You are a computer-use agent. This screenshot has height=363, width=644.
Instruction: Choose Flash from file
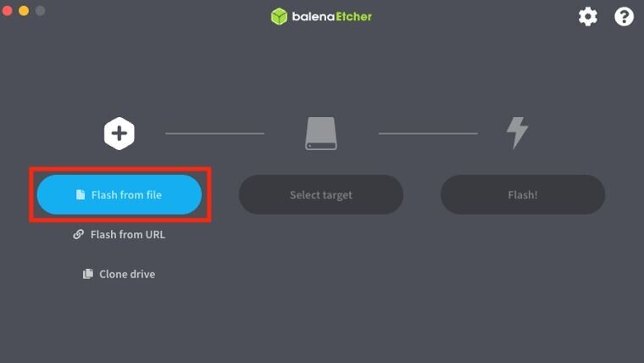click(119, 194)
